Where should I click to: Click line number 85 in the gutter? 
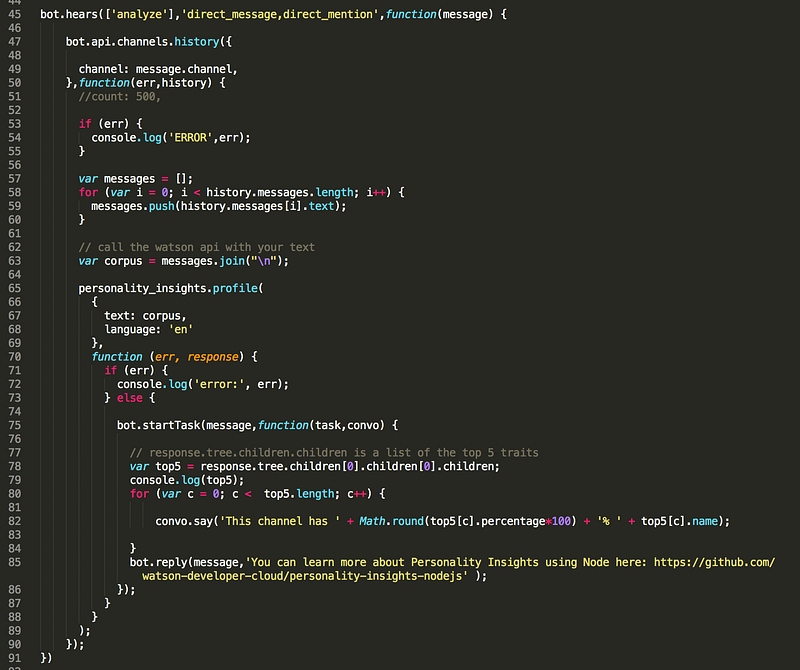point(14,562)
